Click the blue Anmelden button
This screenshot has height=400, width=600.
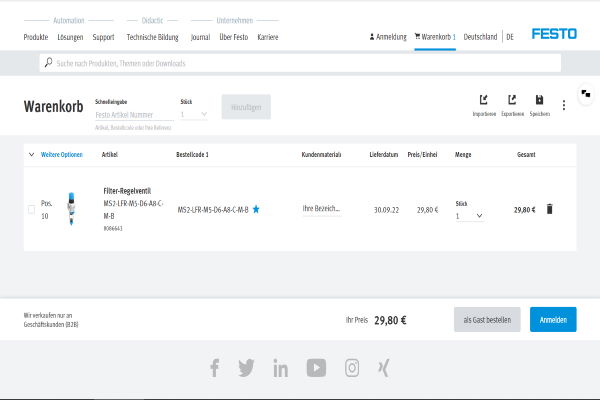[x=553, y=320]
